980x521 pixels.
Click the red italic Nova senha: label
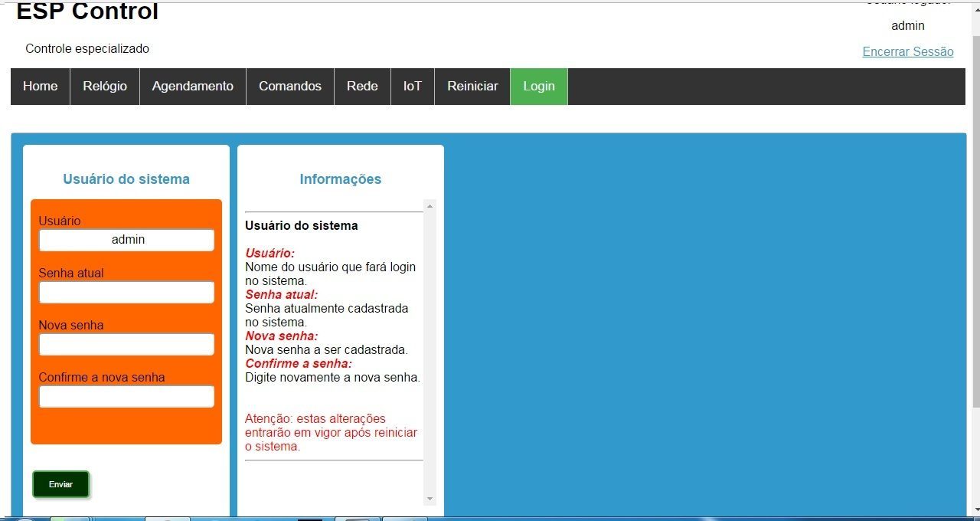point(281,336)
